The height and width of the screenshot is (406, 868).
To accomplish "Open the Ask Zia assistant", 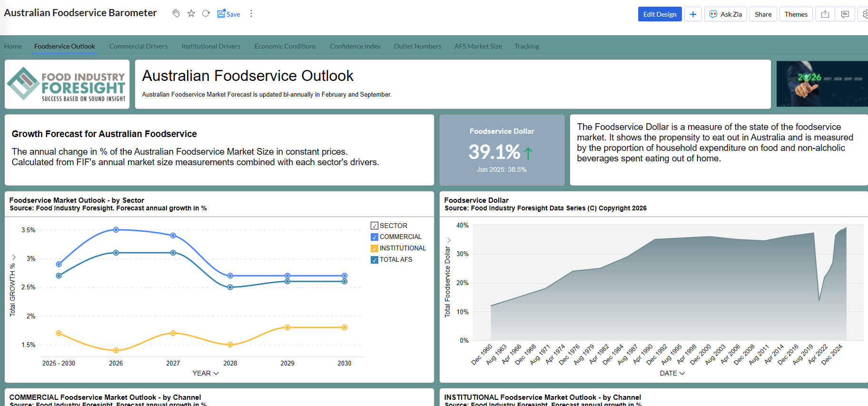I will tap(726, 14).
